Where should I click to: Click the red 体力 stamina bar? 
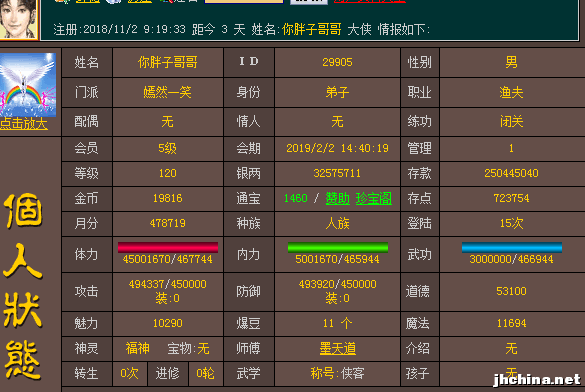point(168,247)
